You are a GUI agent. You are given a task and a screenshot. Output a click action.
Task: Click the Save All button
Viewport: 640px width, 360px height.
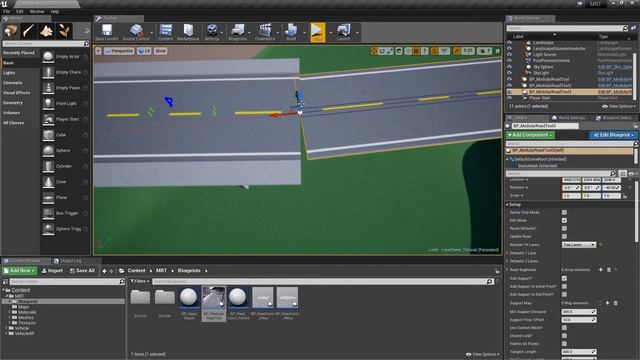pos(82,271)
